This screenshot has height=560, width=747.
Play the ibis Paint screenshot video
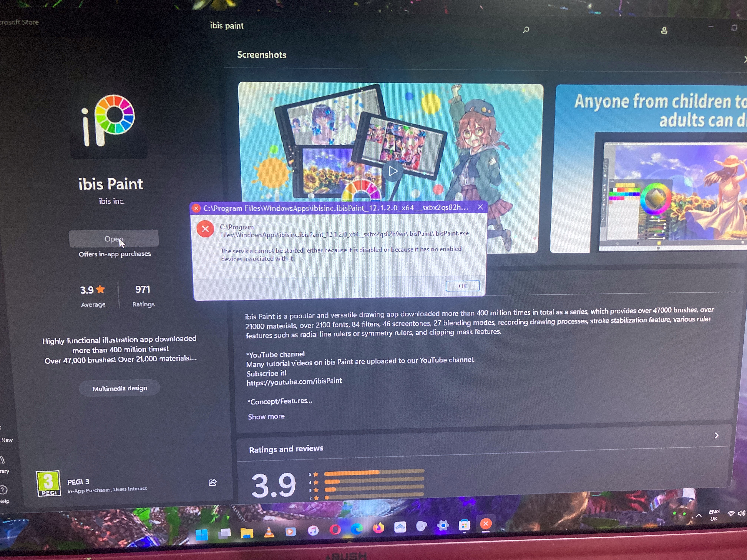[392, 171]
